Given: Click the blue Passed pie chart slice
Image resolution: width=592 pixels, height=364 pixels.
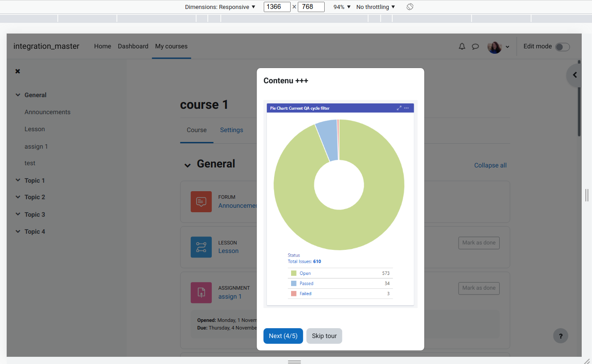Looking at the screenshot, I should [x=329, y=140].
